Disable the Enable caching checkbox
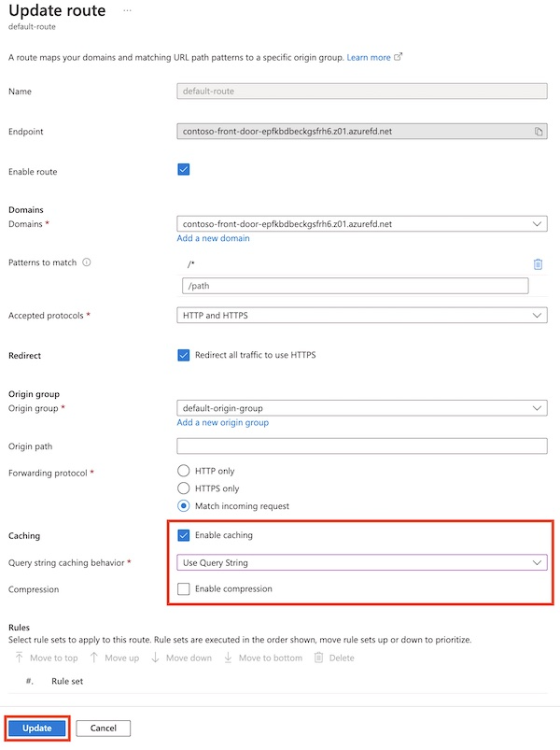 pos(183,535)
